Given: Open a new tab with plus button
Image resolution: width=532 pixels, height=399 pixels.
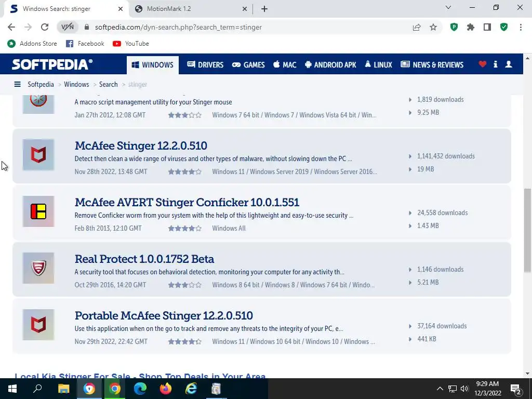Looking at the screenshot, I should click(x=264, y=9).
